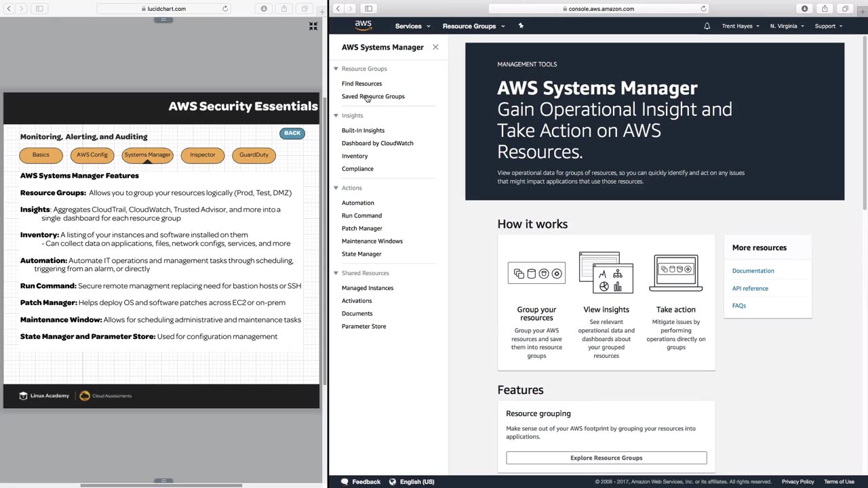Open the Maintenance Windows sidebar link
Image resolution: width=868 pixels, height=488 pixels.
point(372,241)
